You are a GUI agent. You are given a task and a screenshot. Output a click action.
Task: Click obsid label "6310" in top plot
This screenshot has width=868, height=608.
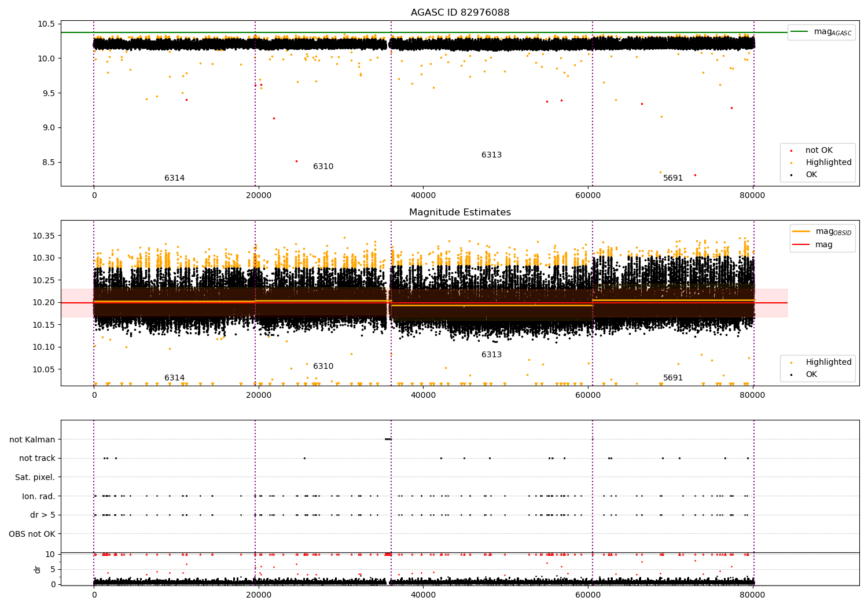point(323,167)
